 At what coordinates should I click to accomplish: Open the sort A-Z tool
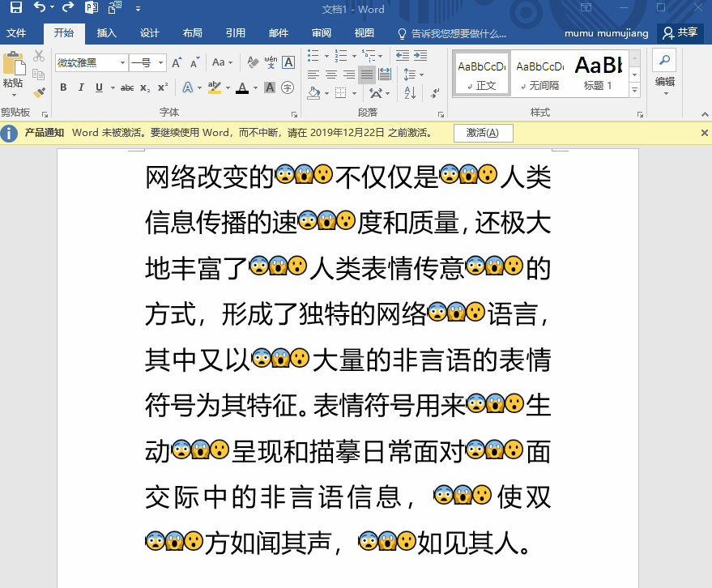(410, 92)
